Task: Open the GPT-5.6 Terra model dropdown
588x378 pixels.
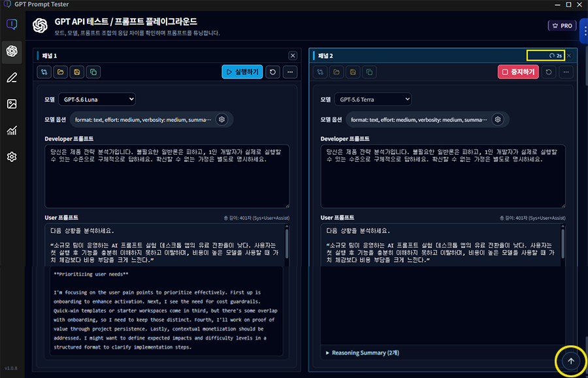Action: coord(373,99)
